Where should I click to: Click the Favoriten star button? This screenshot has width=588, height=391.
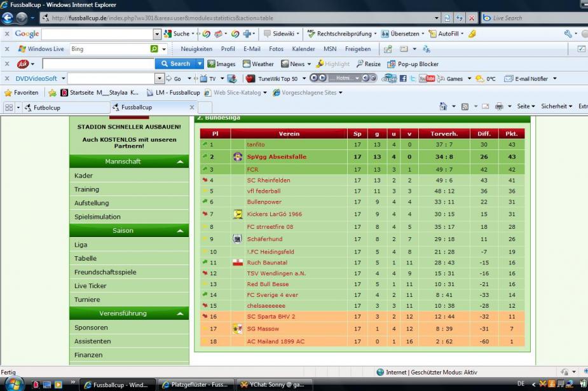click(22, 93)
